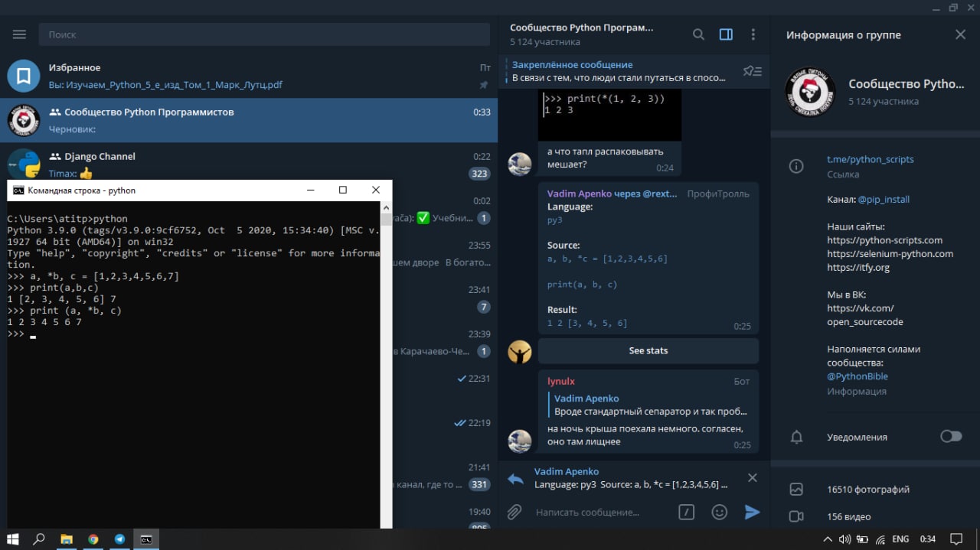Viewport: 980px width, 550px height.
Task: Click the avatar of the See stats message sender
Action: tap(520, 352)
